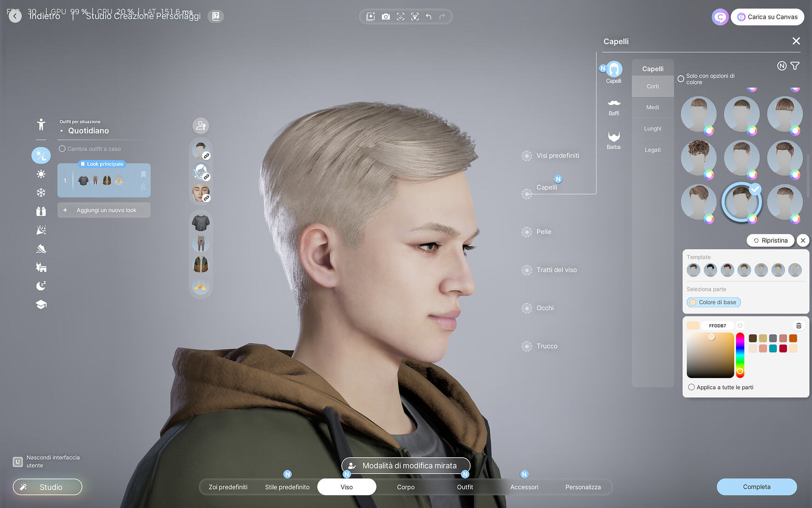Viewport: 812px width, 508px height.
Task: Toggle Nascondi interfaccia utente
Action: point(17,461)
